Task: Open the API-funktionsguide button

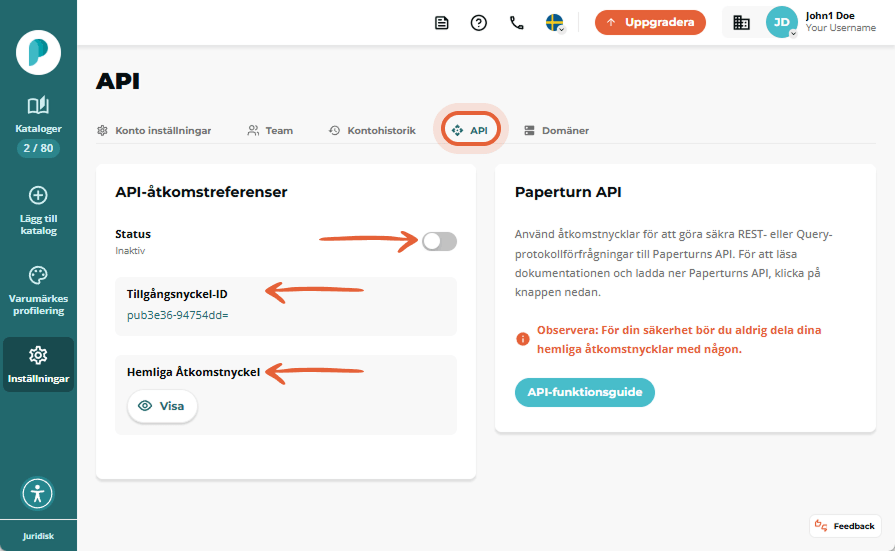Action: click(x=584, y=392)
